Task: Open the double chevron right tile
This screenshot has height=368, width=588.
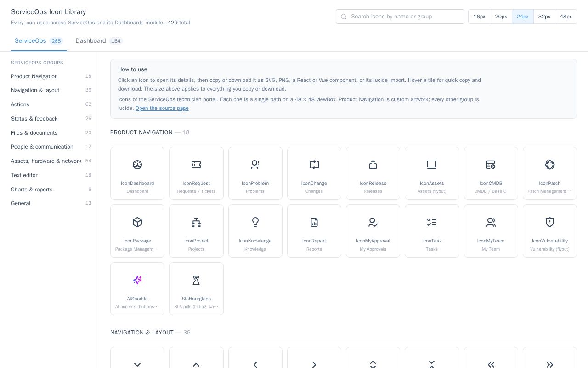Action: (x=550, y=358)
